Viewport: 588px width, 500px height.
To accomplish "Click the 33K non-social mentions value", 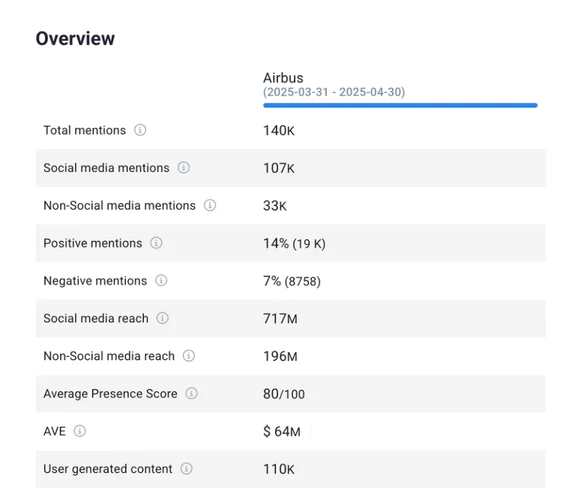I will click(x=274, y=206).
